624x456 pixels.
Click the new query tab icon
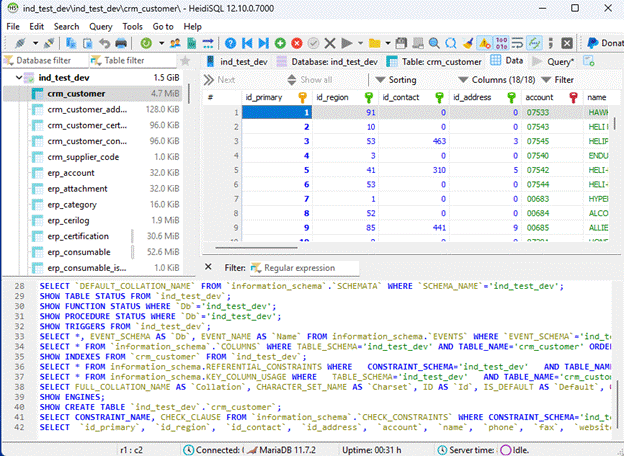(589, 61)
